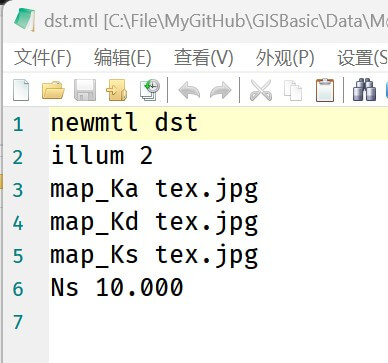388x363 pixels.
Task: Click line number 4 in the margin
Action: pyautogui.click(x=18, y=223)
